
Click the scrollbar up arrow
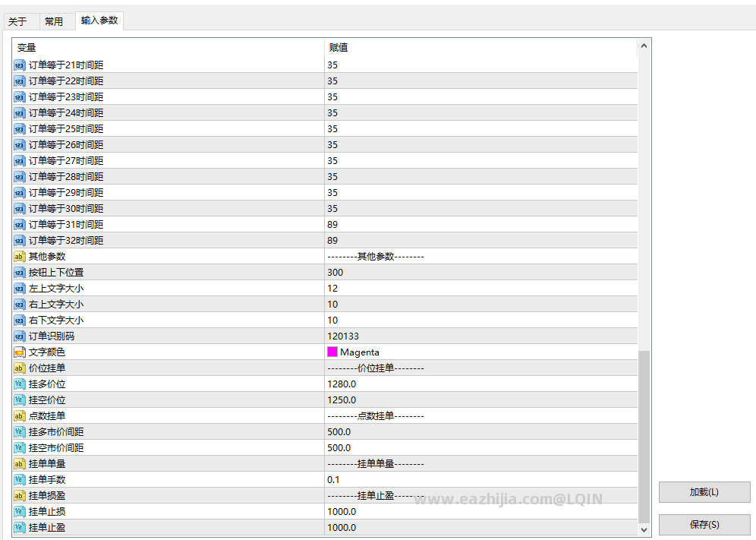pos(644,46)
